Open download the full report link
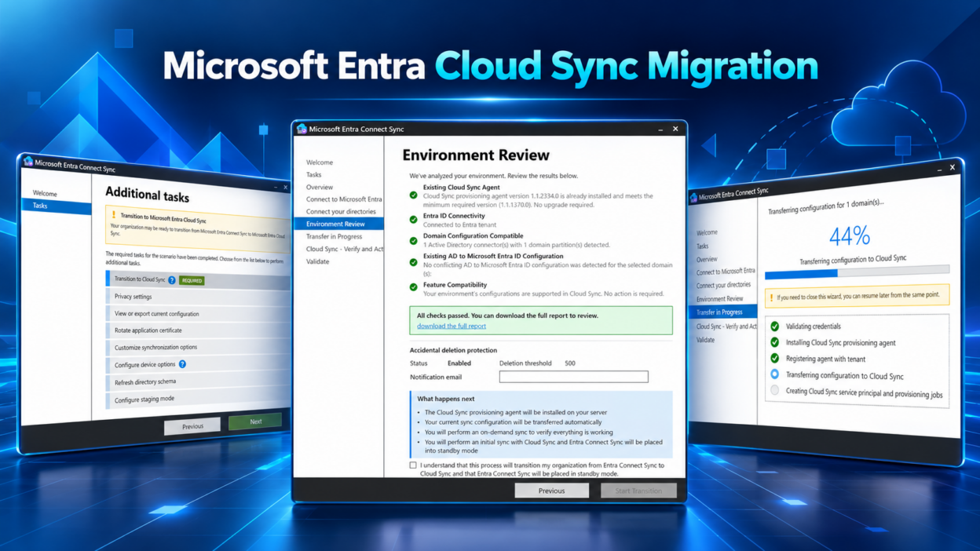 452,326
